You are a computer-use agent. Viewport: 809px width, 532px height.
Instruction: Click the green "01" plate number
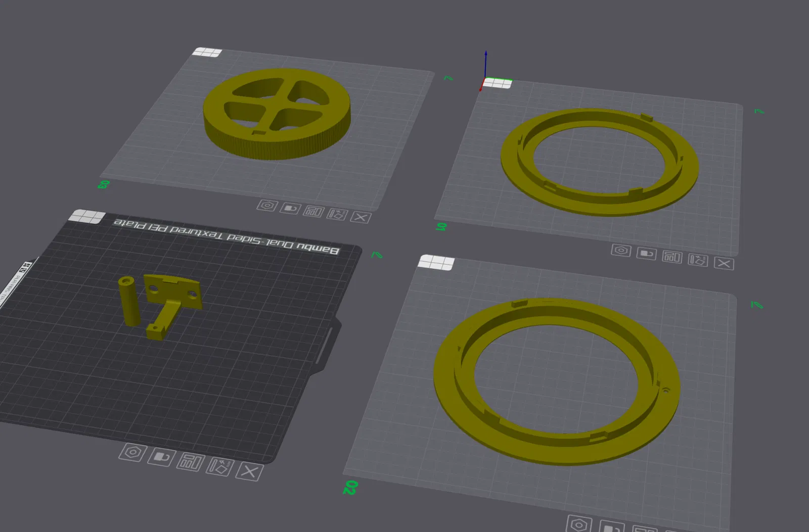[442, 226]
